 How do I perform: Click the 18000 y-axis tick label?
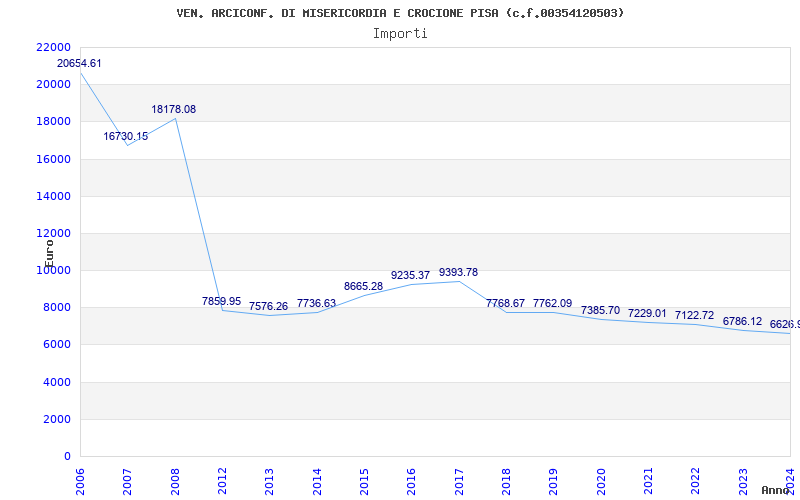(54, 121)
